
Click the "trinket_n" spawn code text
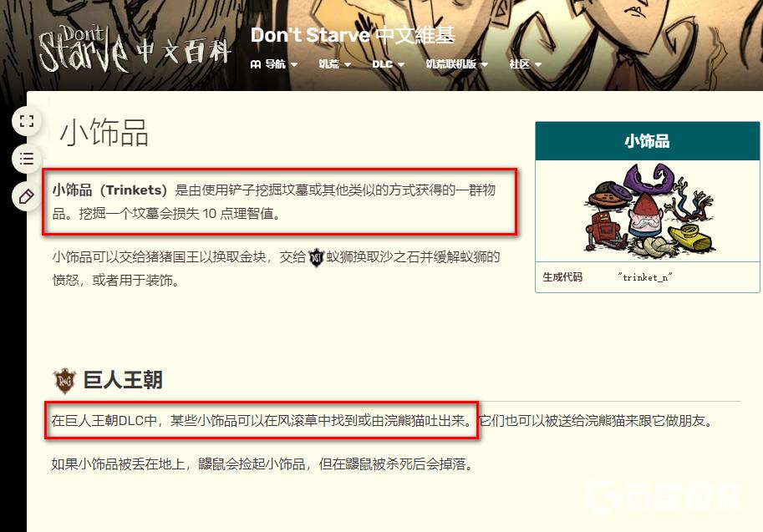(645, 277)
